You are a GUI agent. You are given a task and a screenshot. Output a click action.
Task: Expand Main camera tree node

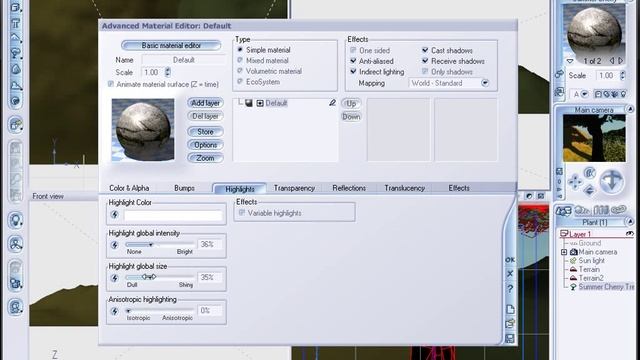coord(564,252)
